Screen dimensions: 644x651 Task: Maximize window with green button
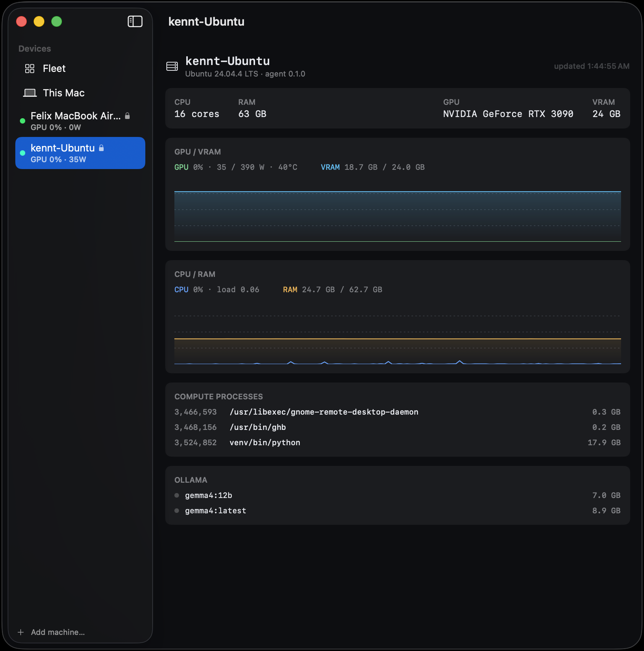[57, 21]
